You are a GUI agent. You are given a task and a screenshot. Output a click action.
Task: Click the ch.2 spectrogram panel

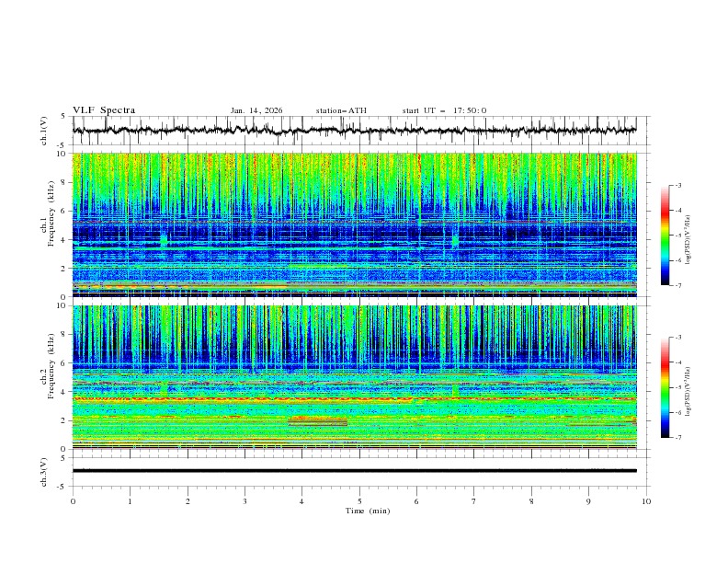[354, 377]
